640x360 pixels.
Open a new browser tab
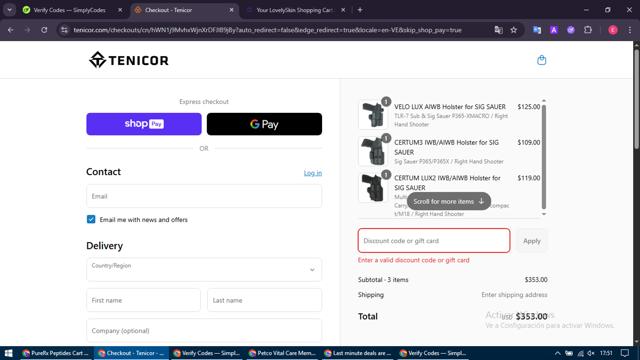360,10
